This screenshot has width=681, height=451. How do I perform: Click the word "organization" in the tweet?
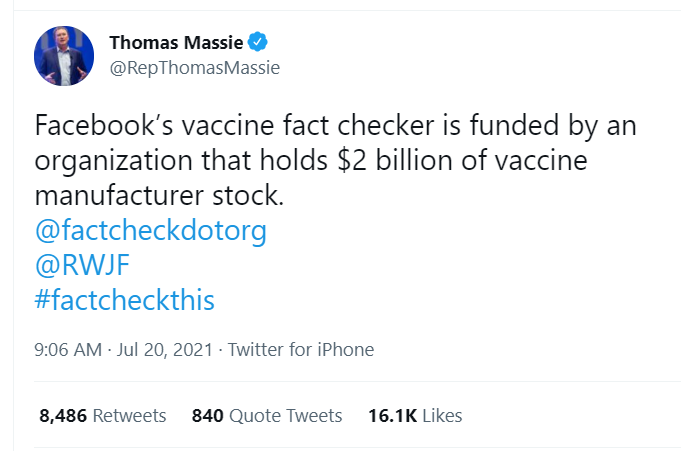(107, 161)
